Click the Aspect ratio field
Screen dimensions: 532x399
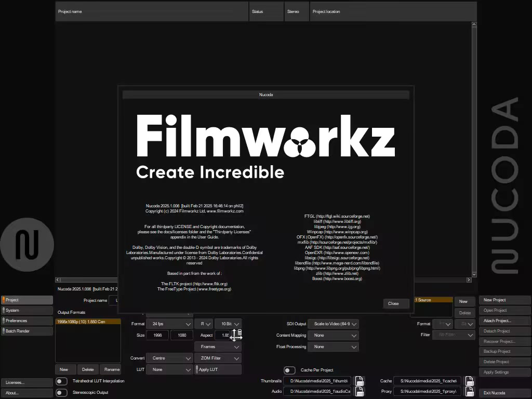pos(222,335)
